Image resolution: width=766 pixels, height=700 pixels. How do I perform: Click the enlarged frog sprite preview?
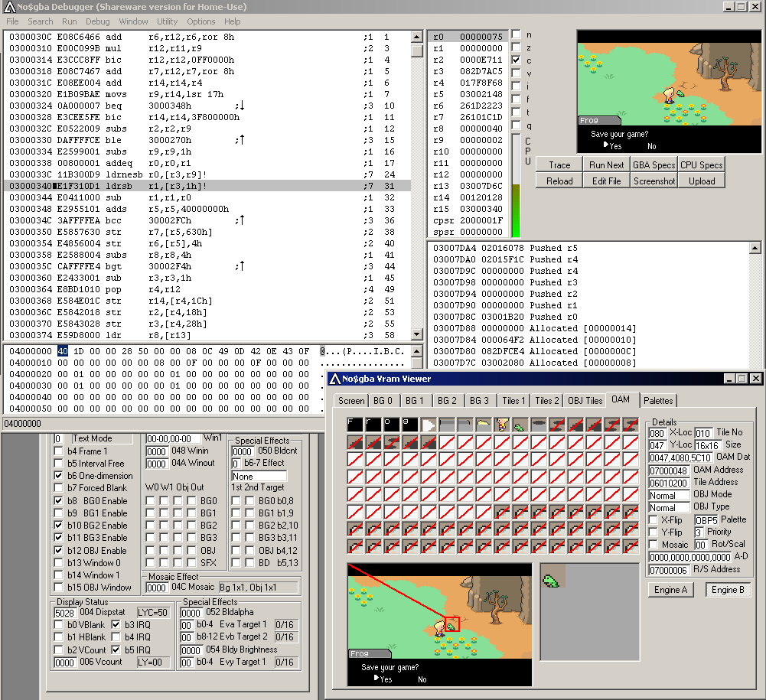(x=552, y=575)
